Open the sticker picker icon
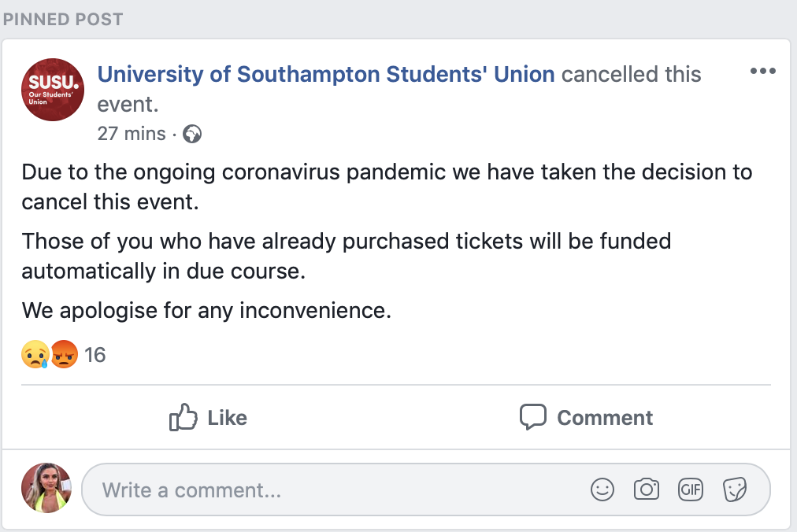 [735, 490]
